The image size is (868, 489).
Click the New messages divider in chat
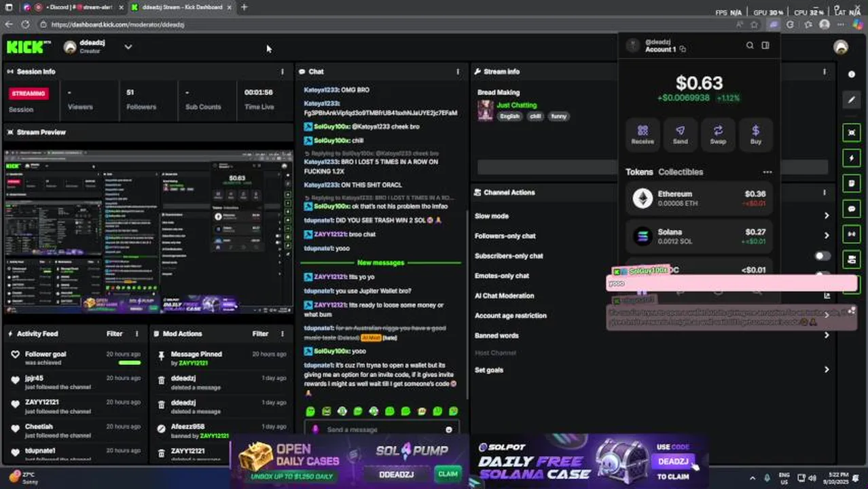click(x=380, y=263)
